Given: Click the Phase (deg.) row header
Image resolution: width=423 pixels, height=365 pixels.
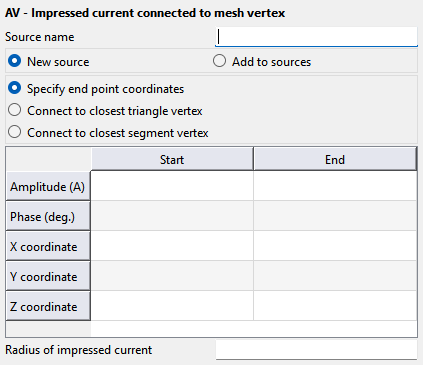Looking at the screenshot, I should tap(48, 216).
